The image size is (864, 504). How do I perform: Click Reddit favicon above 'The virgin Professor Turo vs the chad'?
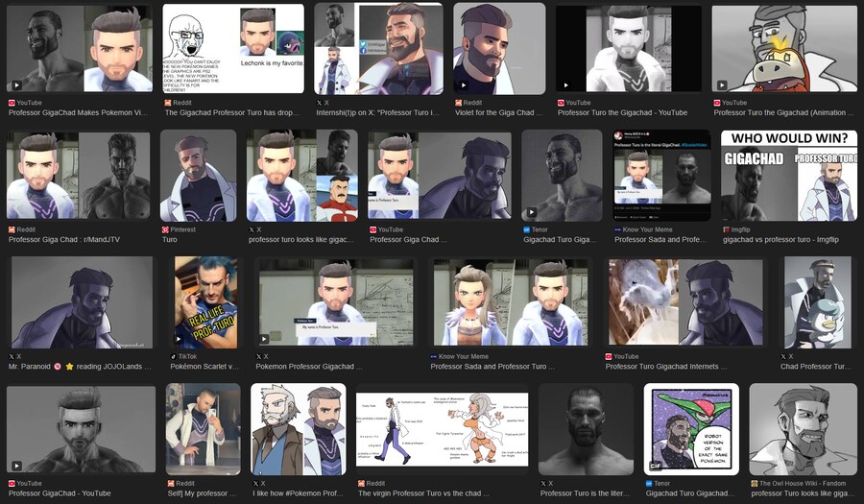click(x=362, y=483)
